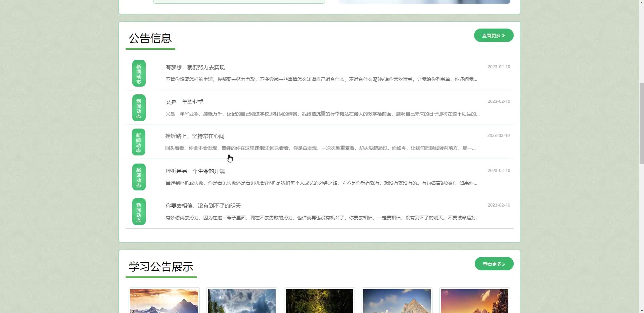Click the 公告信息 section heading
644x313 pixels.
tap(150, 38)
